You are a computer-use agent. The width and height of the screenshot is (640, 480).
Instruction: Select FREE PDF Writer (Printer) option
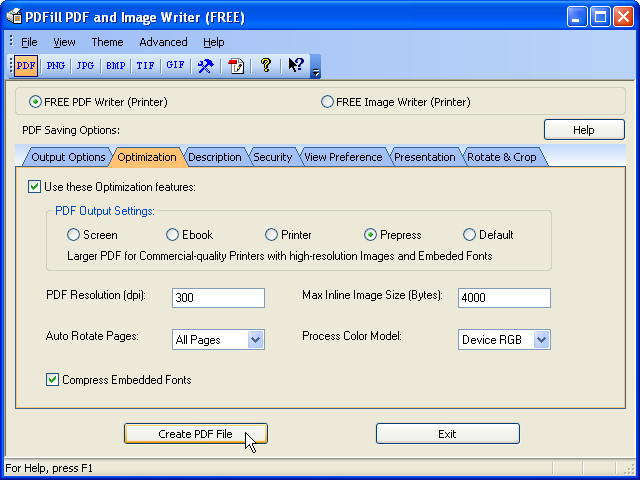click(98, 102)
